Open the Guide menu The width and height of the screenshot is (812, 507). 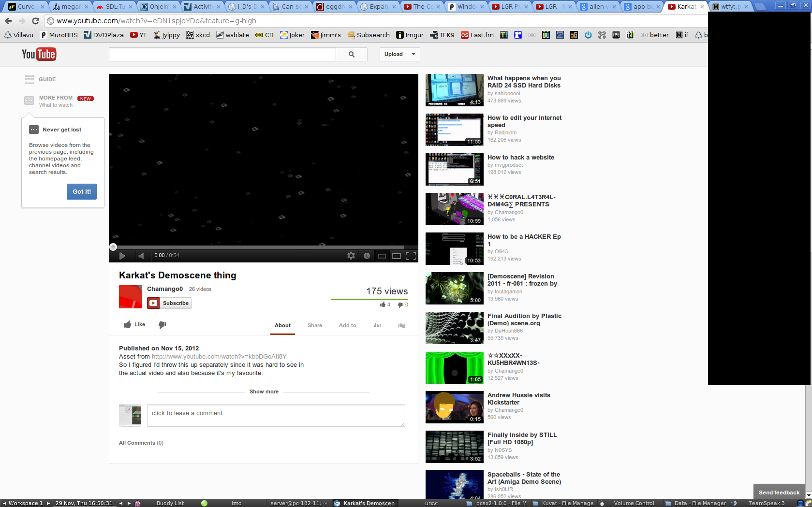tap(41, 79)
